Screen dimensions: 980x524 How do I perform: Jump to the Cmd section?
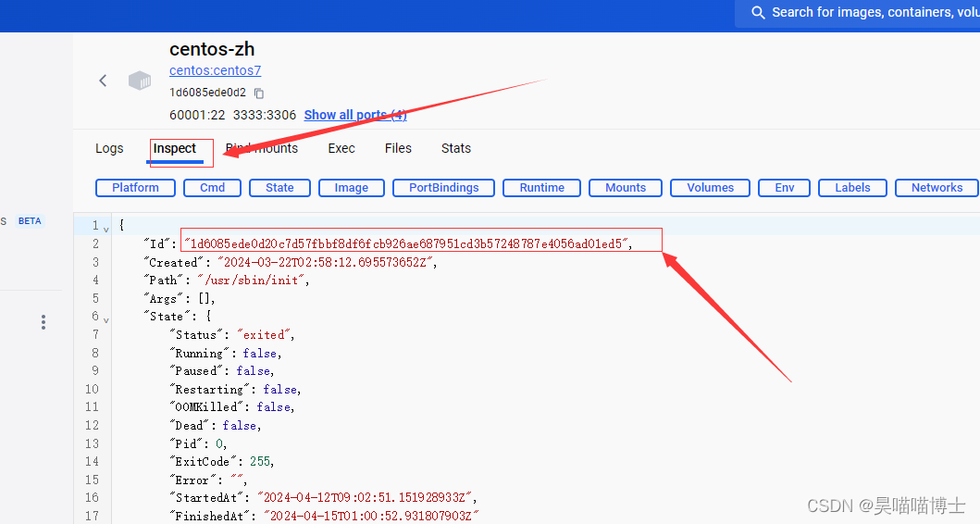point(213,188)
